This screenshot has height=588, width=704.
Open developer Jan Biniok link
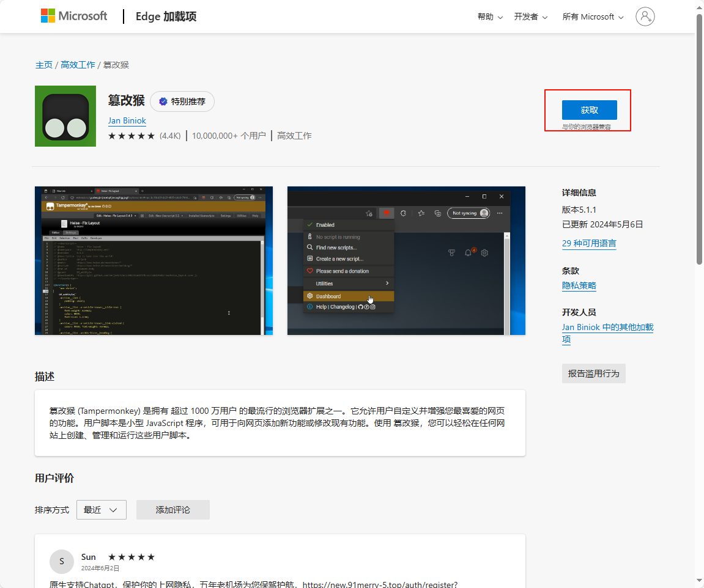pyautogui.click(x=127, y=120)
